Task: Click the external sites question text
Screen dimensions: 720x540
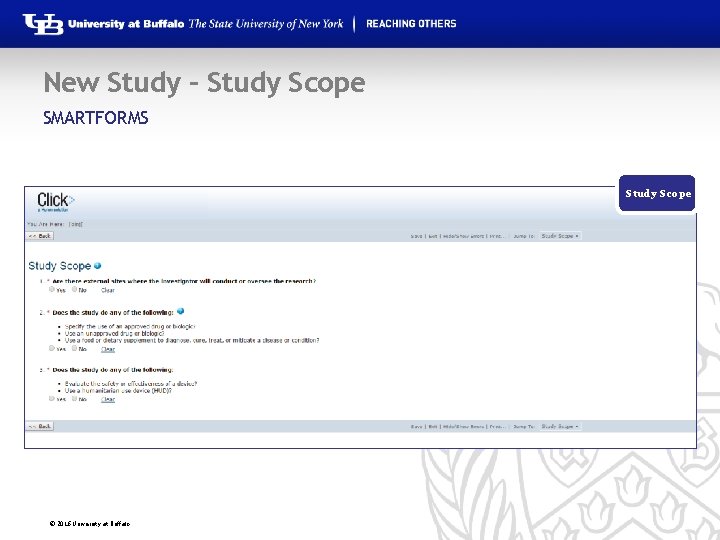Action: point(184,281)
